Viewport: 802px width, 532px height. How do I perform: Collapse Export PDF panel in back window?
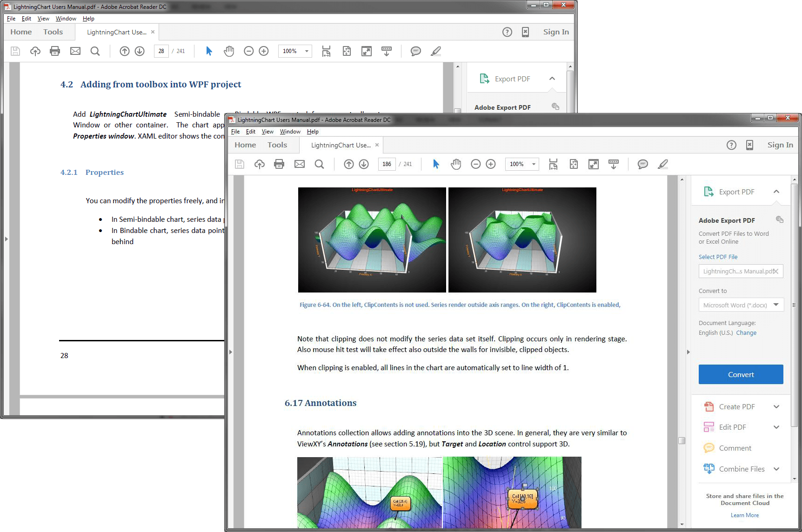coord(552,79)
